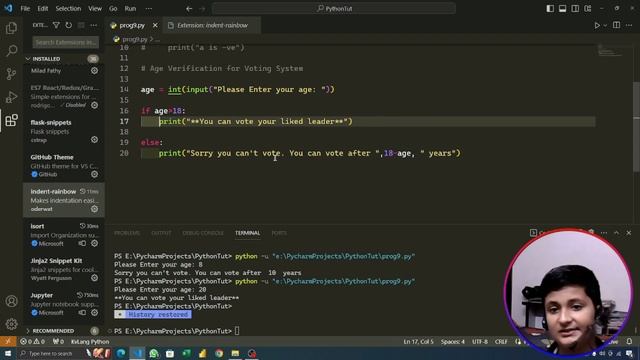Image resolution: width=640 pixels, height=360 pixels.
Task: Click KvLang Python status bar item
Action: point(90,342)
